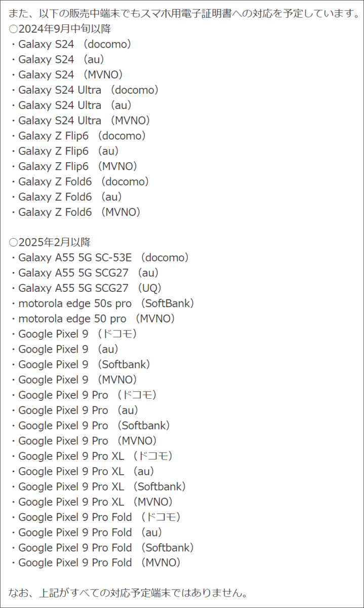Image resolution: width=364 pixels, height=608 pixels.
Task: Click motorola edge 50 pro (MVNO) line
Action: coord(93,319)
